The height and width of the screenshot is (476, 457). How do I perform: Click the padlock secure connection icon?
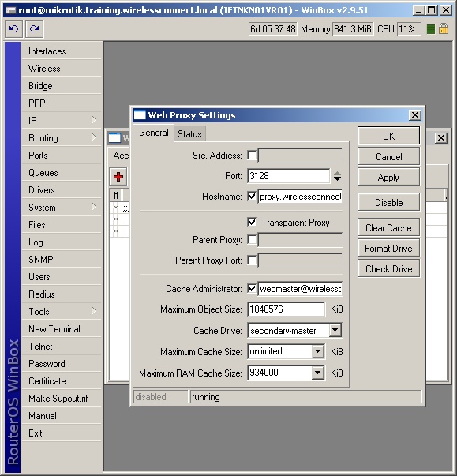coord(444,29)
